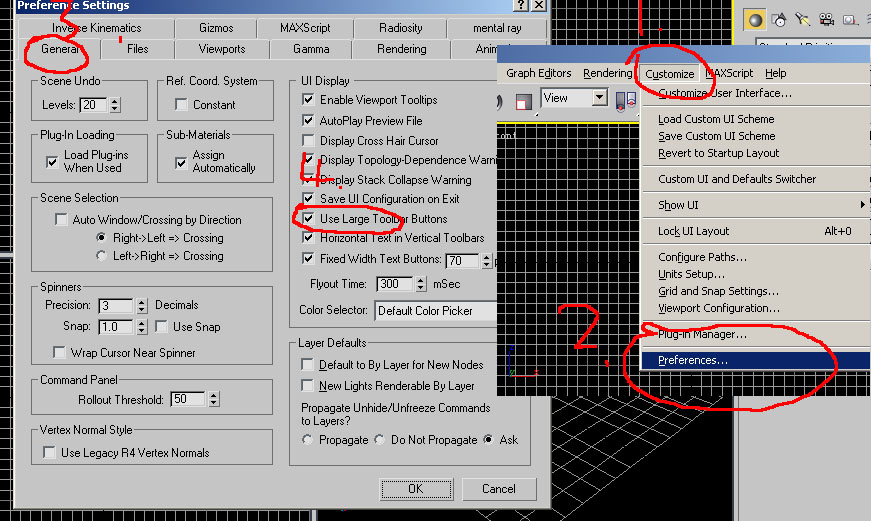The width and height of the screenshot is (871, 521).
Task: Switch to the Radiosity tab
Action: [401, 28]
